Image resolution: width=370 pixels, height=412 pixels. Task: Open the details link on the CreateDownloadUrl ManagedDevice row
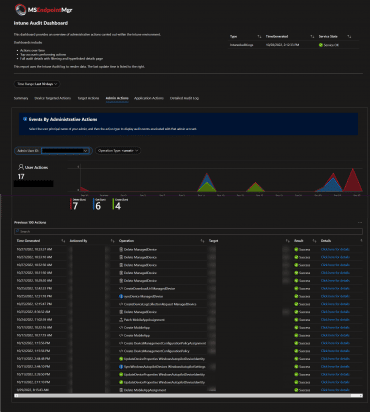[335, 288]
